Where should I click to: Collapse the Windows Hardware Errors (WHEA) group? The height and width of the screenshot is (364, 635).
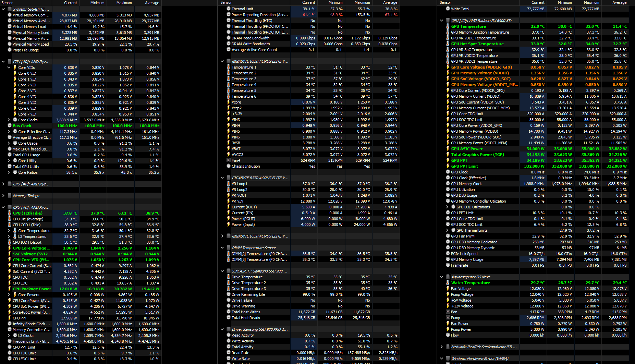442,359
